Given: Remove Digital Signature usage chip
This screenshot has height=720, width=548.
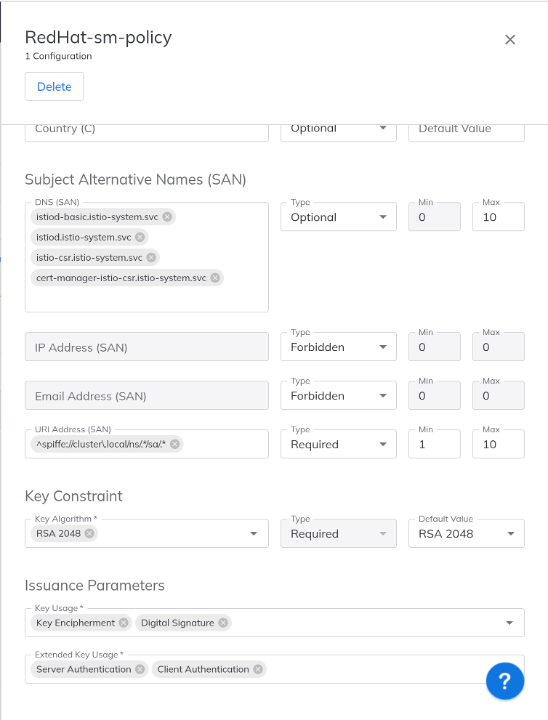Looking at the screenshot, I should coord(223,623).
